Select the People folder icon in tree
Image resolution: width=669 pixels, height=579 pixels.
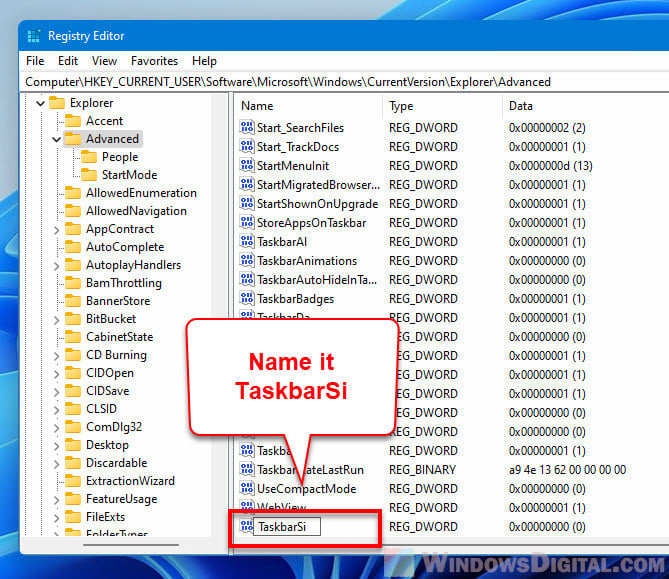tap(89, 157)
